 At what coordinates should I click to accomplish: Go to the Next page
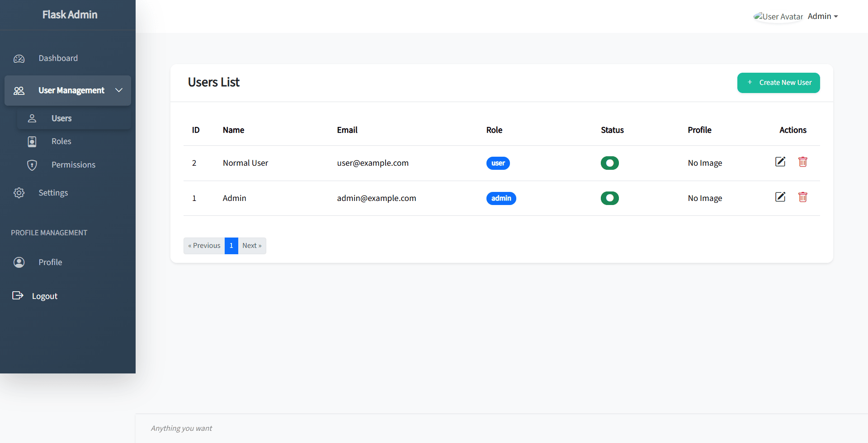point(252,246)
